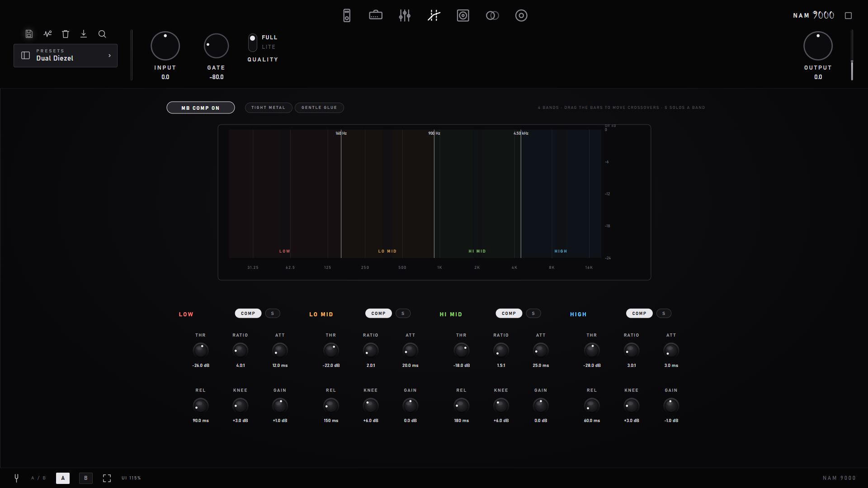Search presets with magnifier icon
The height and width of the screenshot is (488, 868).
tap(102, 34)
